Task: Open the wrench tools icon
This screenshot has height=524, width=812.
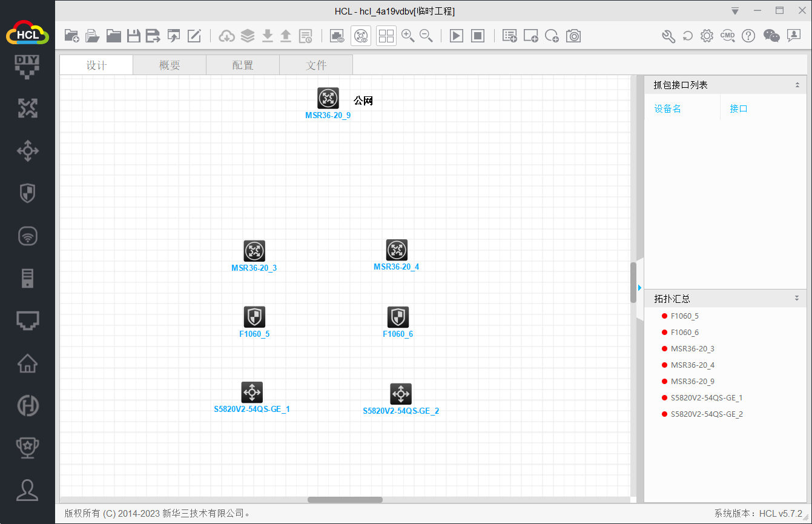Action: pos(668,36)
